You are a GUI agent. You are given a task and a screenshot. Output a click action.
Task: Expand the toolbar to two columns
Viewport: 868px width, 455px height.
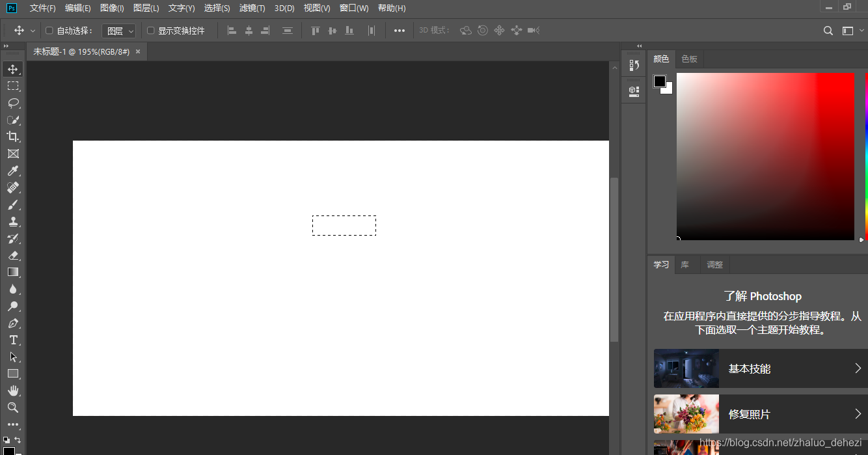[7, 46]
